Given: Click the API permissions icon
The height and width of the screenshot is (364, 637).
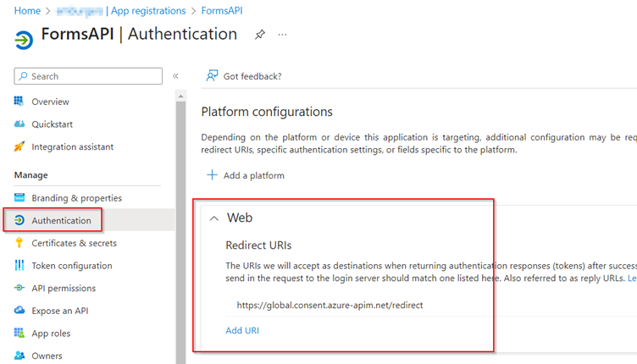Looking at the screenshot, I should click(19, 288).
